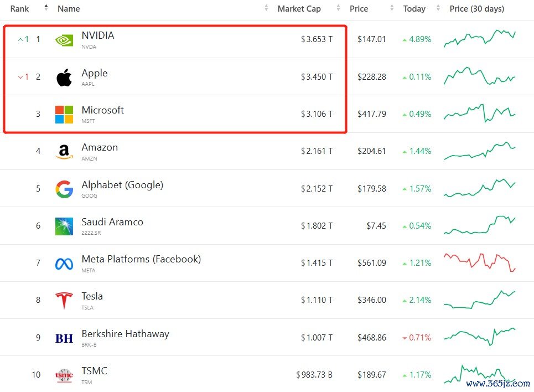Click the Berkshire Hathaway BH logo
534x392 pixels.
[x=64, y=338]
